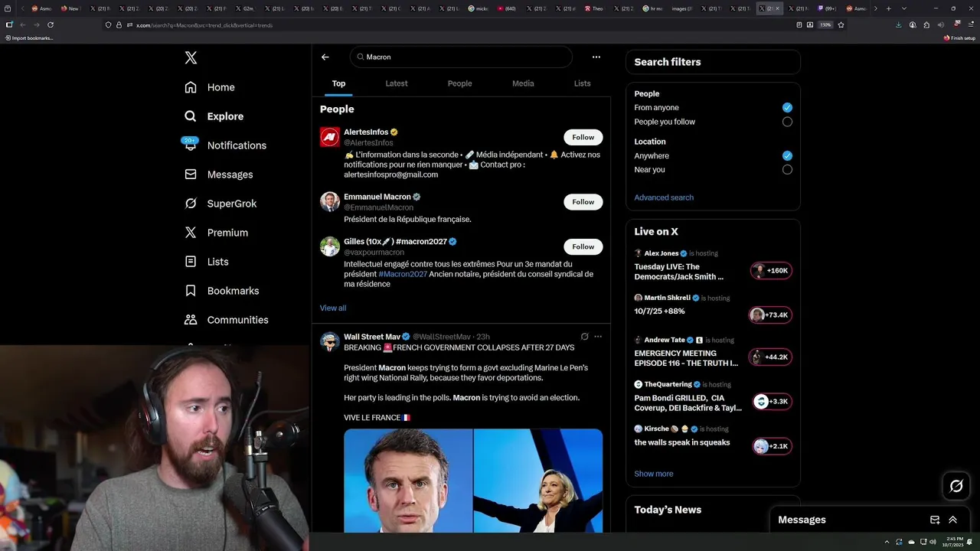The height and width of the screenshot is (551, 980).
Task: Expand the Messages drawer with double chevron
Action: pyautogui.click(x=953, y=520)
